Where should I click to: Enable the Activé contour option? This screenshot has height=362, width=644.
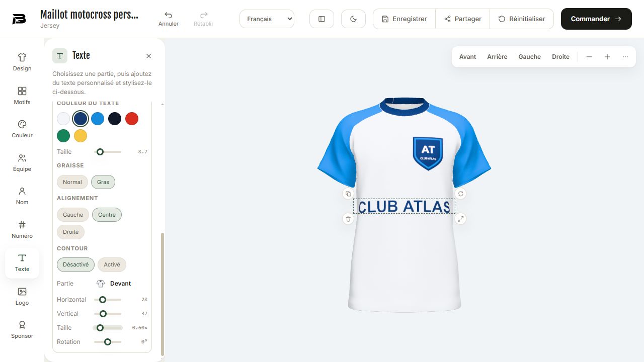(112, 264)
